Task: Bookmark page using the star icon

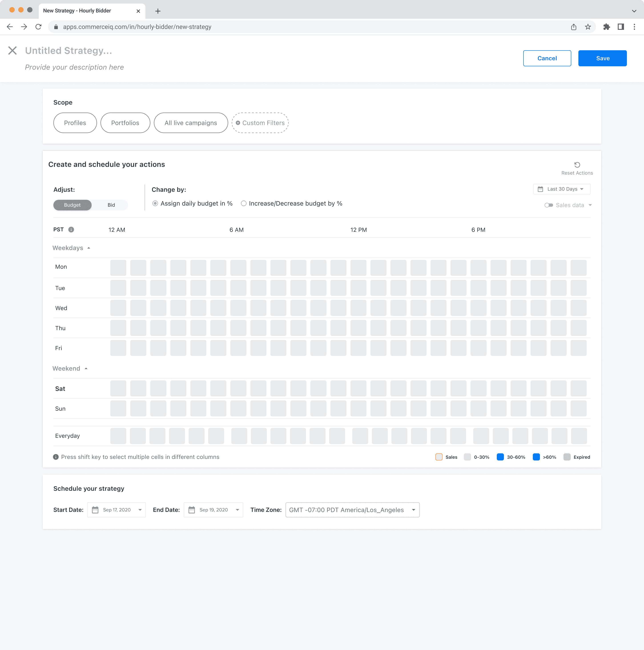Action: click(588, 27)
